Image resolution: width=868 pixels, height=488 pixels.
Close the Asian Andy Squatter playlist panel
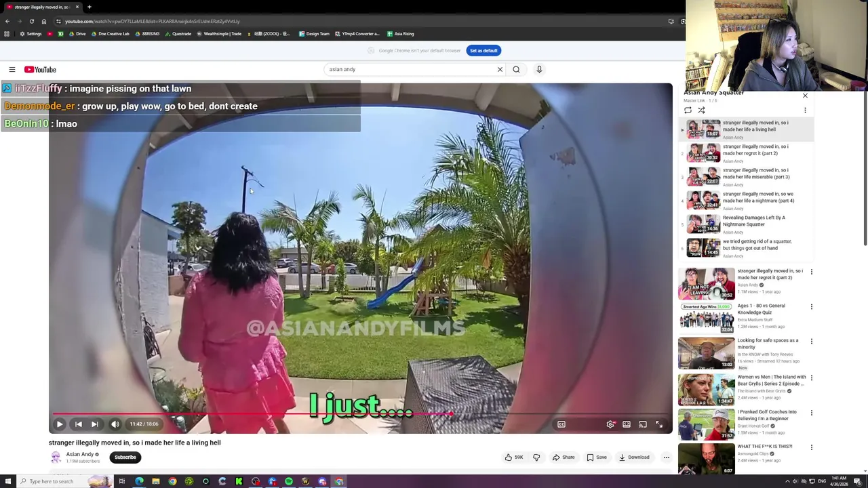click(805, 96)
